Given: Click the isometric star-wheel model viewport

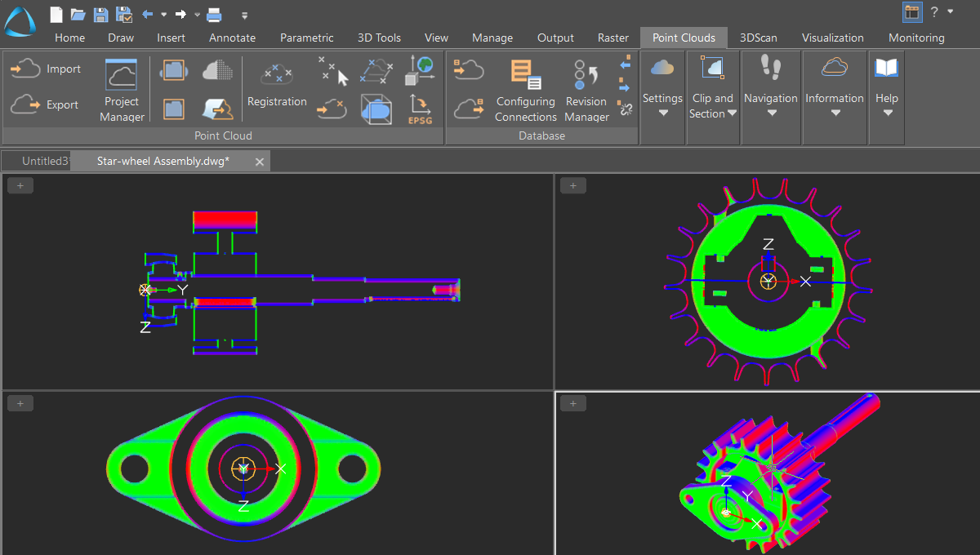Looking at the screenshot, I should pos(768,473).
